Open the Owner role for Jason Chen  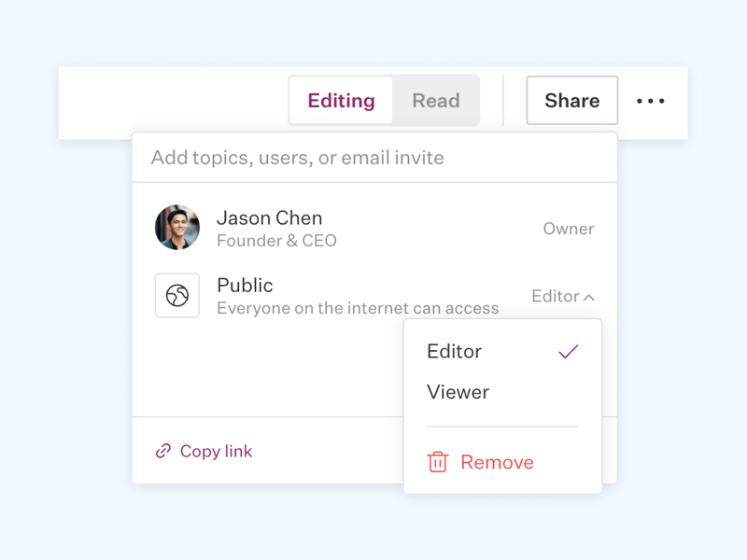(x=569, y=228)
